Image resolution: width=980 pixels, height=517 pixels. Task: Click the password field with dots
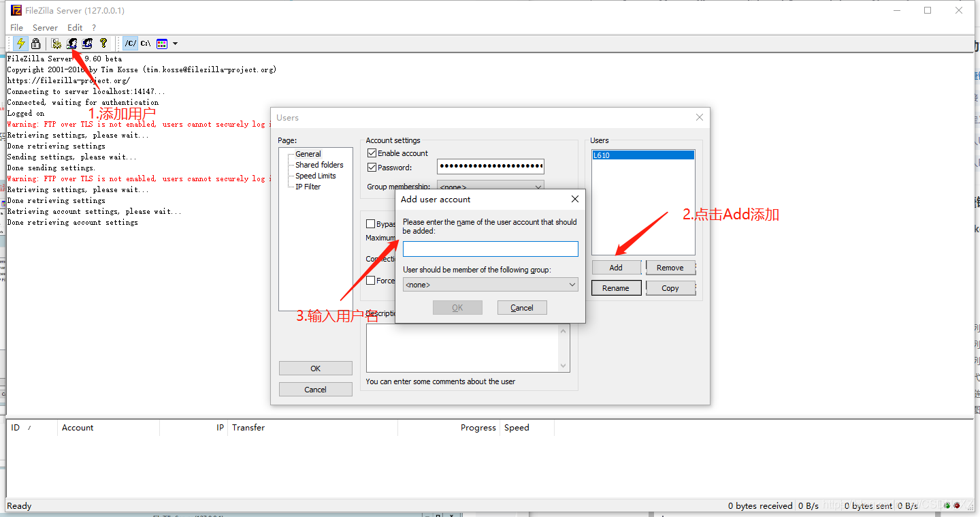(x=491, y=166)
